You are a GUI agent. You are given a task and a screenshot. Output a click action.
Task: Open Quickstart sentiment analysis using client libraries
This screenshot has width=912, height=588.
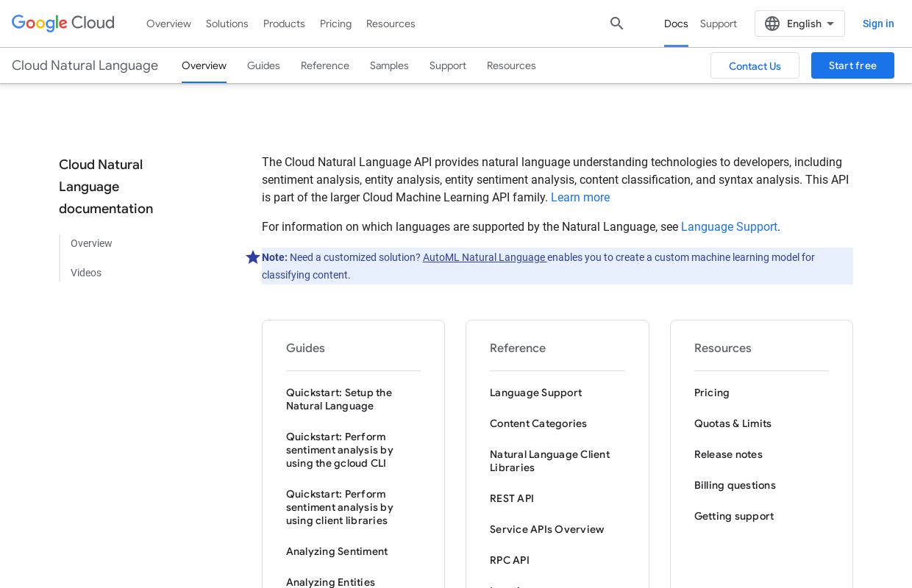pos(340,507)
